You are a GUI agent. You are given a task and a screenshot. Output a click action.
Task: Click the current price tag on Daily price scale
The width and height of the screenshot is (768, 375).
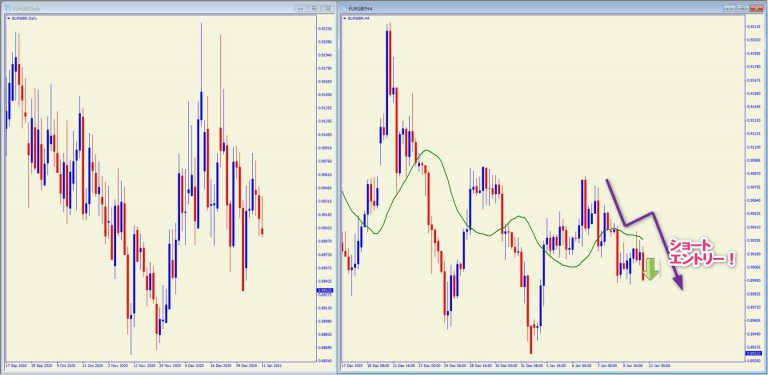326,290
